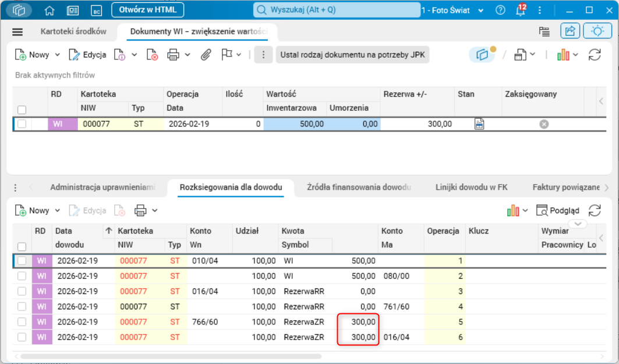Image resolution: width=619 pixels, height=364 pixels.
Task: Click the light bulb hints icon
Action: 597,31
